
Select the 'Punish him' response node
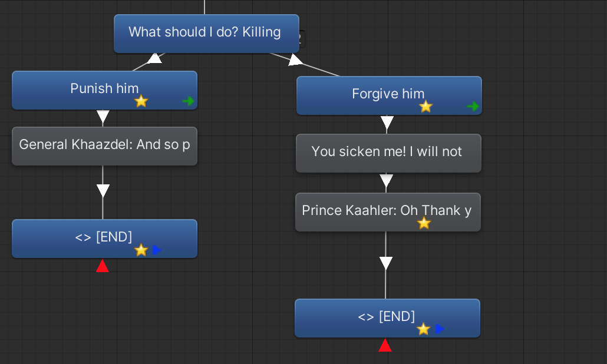click(x=104, y=90)
